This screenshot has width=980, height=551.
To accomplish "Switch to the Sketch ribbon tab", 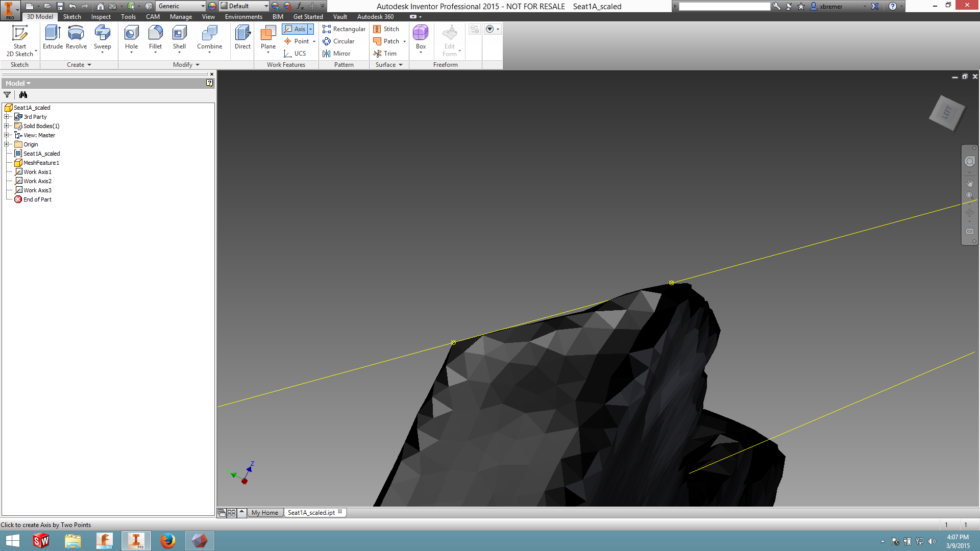I will tap(72, 17).
